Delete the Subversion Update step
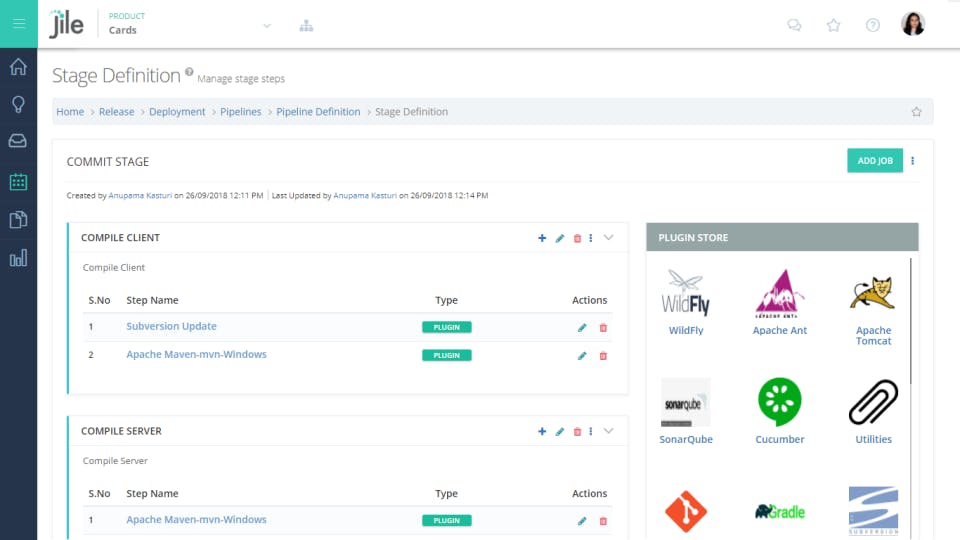This screenshot has height=540, width=960. coord(603,327)
